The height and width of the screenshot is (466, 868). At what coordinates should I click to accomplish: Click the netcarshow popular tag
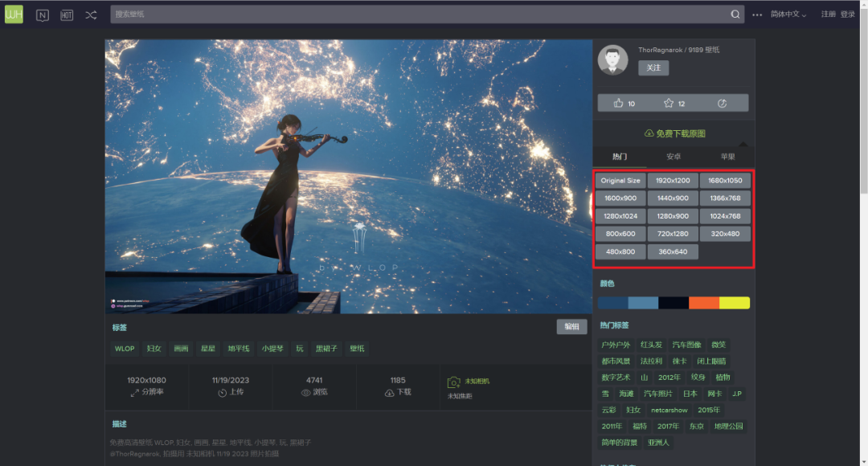coord(669,410)
